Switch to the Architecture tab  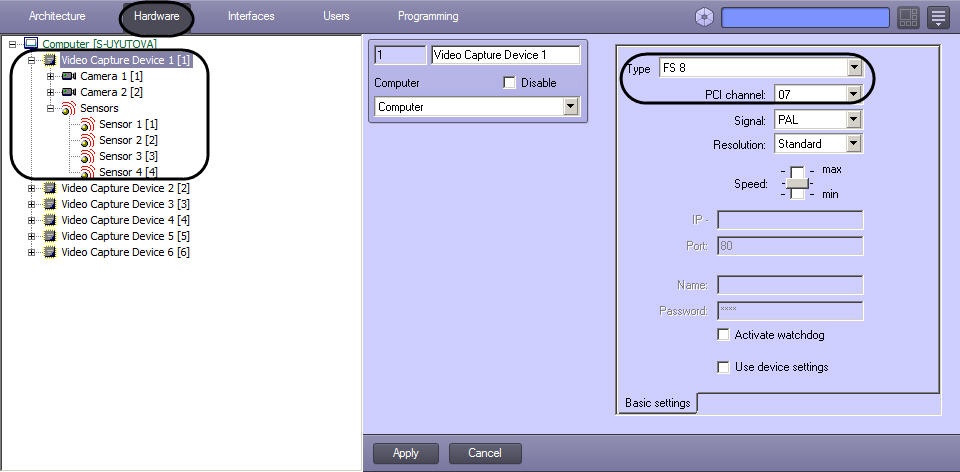click(x=57, y=16)
